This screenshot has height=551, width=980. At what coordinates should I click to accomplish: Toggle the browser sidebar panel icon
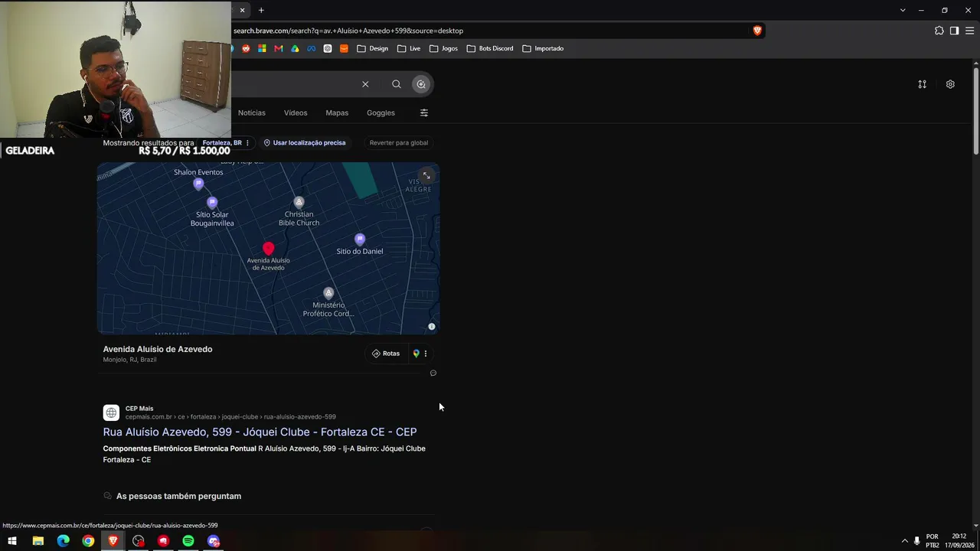click(x=954, y=31)
